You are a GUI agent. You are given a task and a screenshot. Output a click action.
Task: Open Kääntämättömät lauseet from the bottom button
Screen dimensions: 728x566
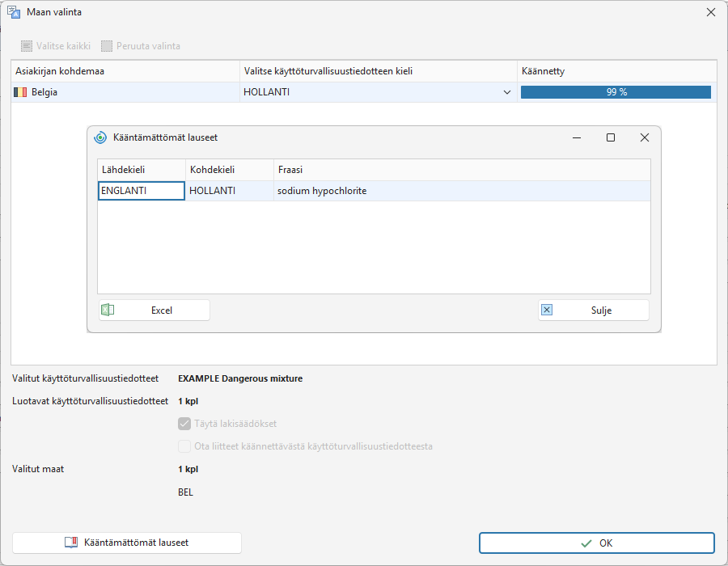(127, 543)
